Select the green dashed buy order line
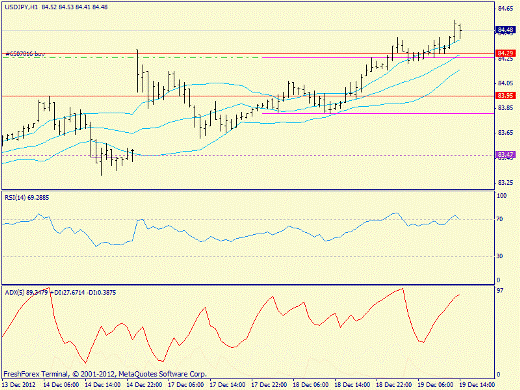 132,57
